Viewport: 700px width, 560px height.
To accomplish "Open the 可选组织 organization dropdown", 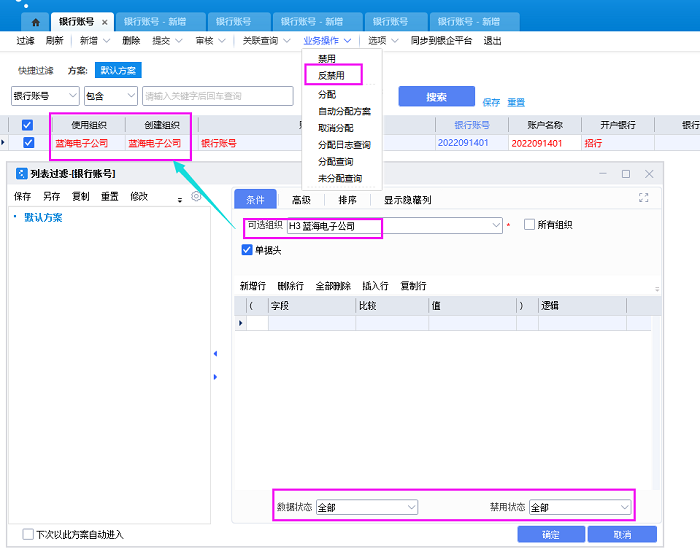I will coord(496,227).
